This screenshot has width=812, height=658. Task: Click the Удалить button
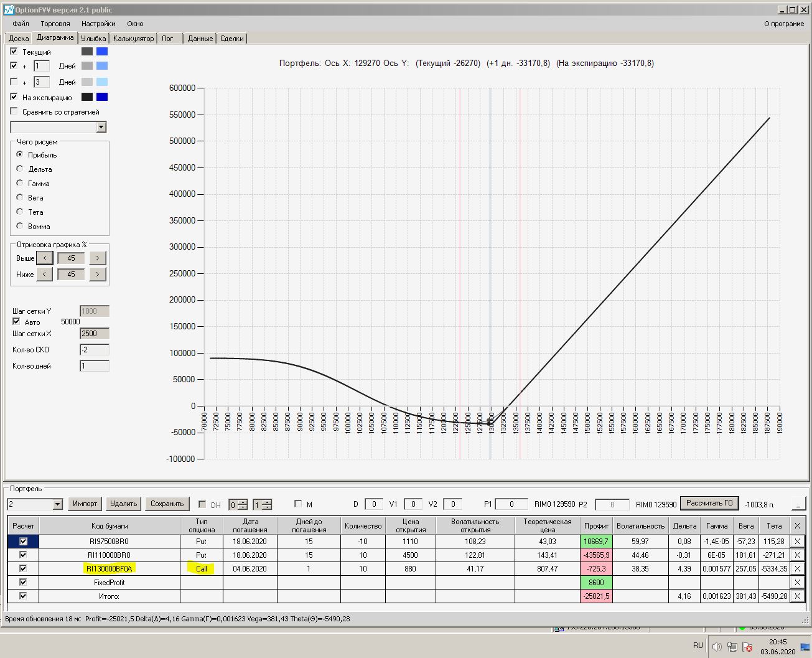click(123, 504)
